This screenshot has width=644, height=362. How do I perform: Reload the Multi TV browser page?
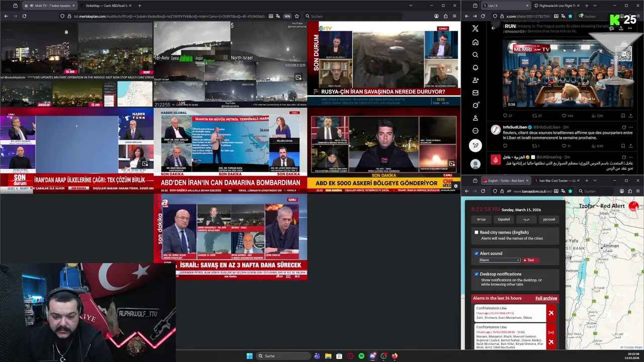(24, 16)
